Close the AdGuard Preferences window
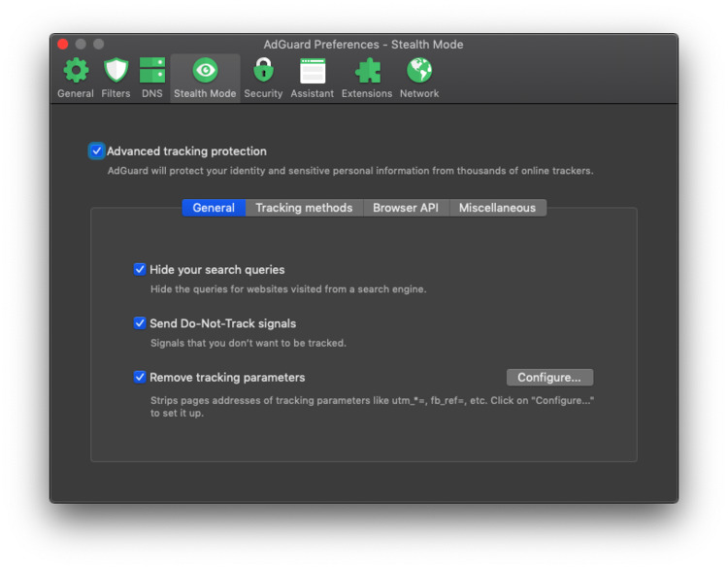The height and width of the screenshot is (569, 728). (x=63, y=44)
